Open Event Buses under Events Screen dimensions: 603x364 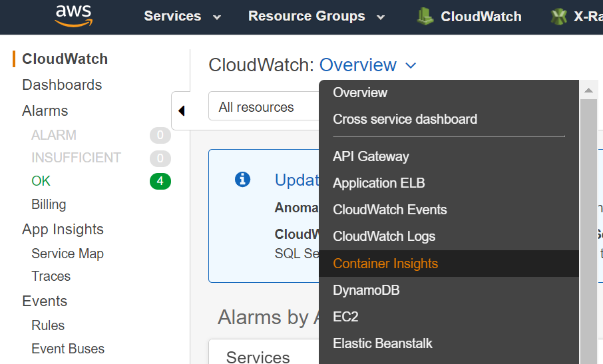point(68,349)
